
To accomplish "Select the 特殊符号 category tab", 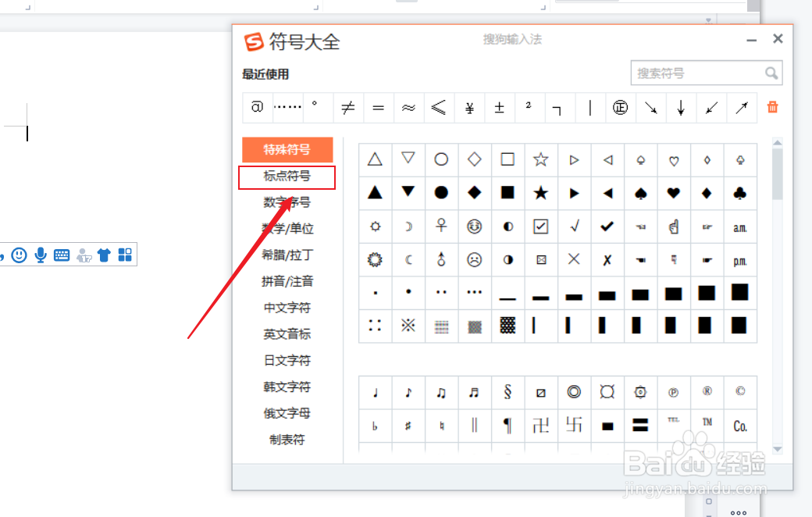I will pos(287,150).
